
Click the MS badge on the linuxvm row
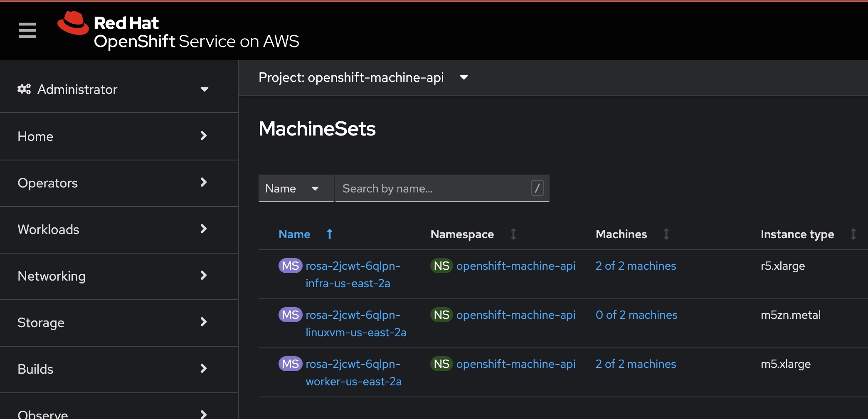pyautogui.click(x=290, y=315)
